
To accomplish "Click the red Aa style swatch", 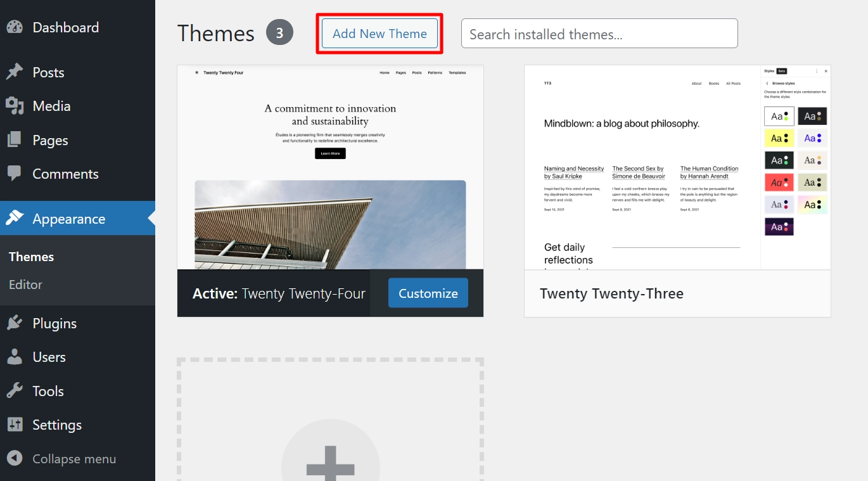I will (x=779, y=183).
